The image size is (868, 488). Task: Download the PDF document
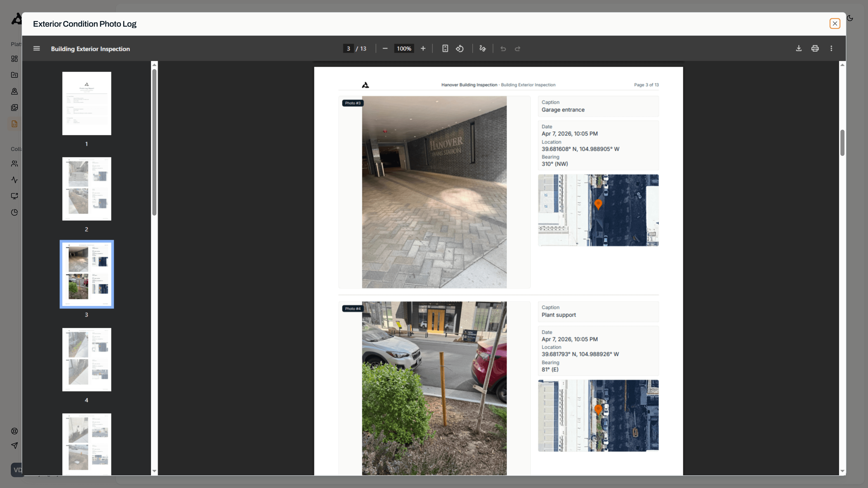799,49
